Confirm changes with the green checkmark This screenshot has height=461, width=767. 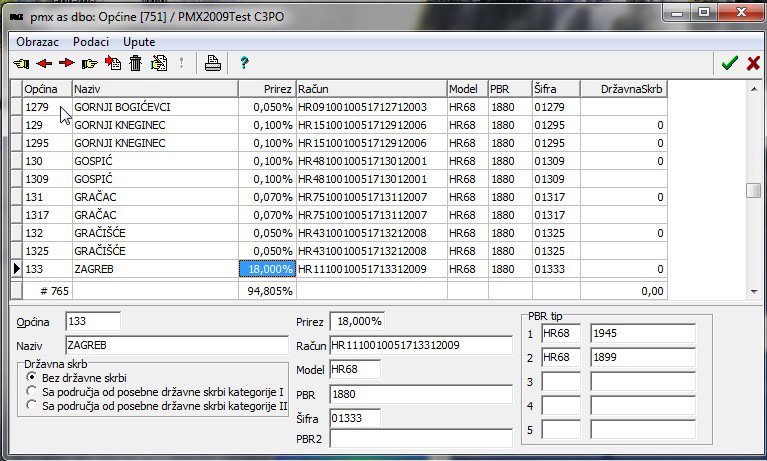729,63
